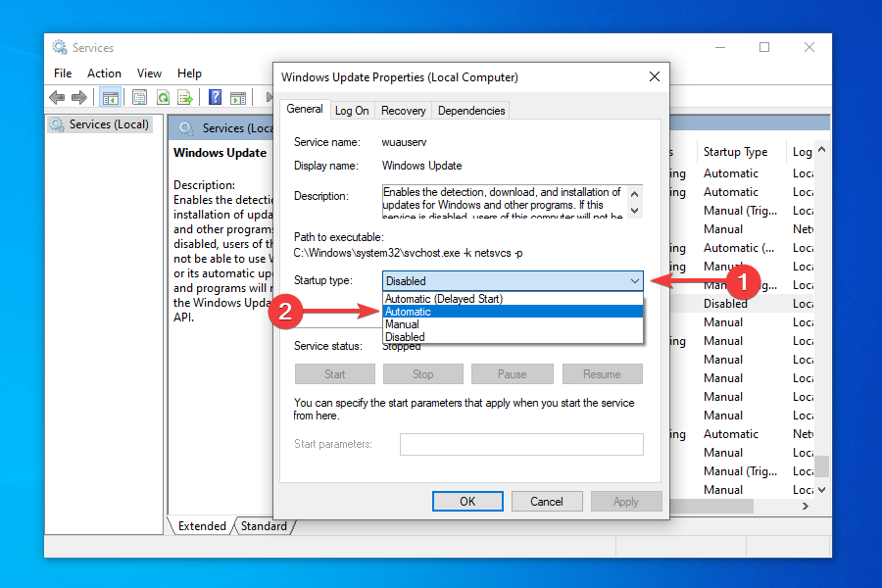Click the Cancel button
The width and height of the screenshot is (882, 588).
click(547, 501)
